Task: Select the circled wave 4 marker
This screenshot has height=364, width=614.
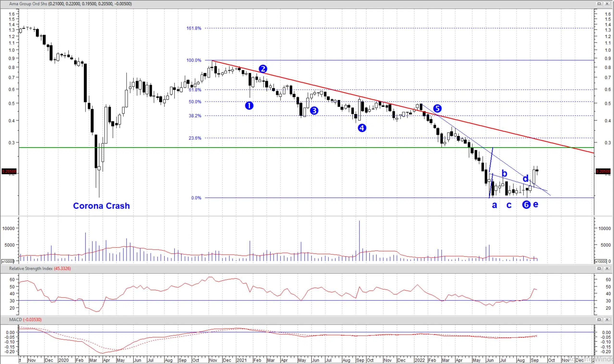Action: tap(362, 128)
